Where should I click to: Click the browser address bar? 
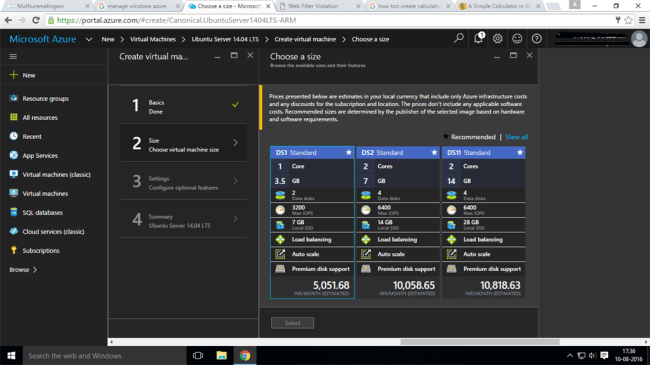coord(332,20)
